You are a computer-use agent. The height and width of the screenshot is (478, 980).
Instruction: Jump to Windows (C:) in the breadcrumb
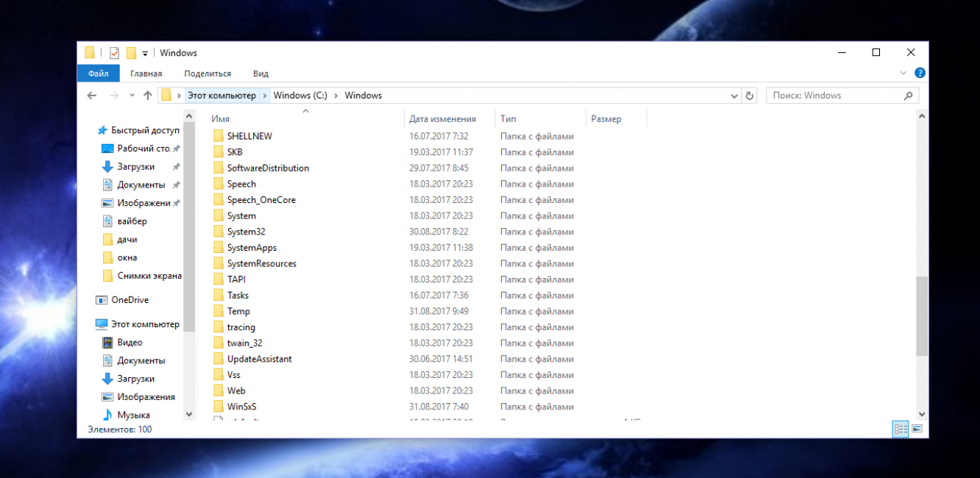tap(300, 96)
